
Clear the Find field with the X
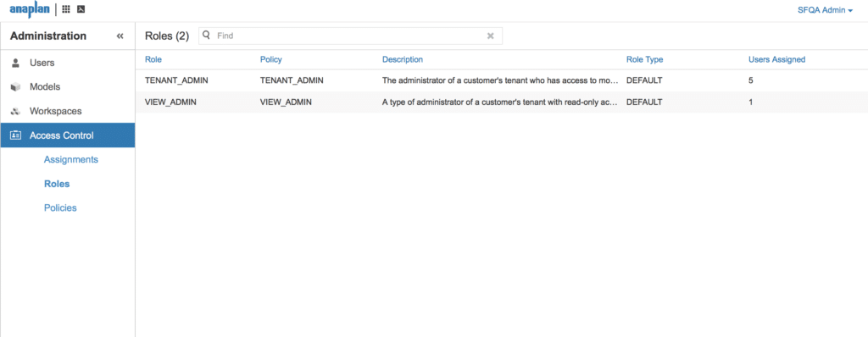pos(490,36)
